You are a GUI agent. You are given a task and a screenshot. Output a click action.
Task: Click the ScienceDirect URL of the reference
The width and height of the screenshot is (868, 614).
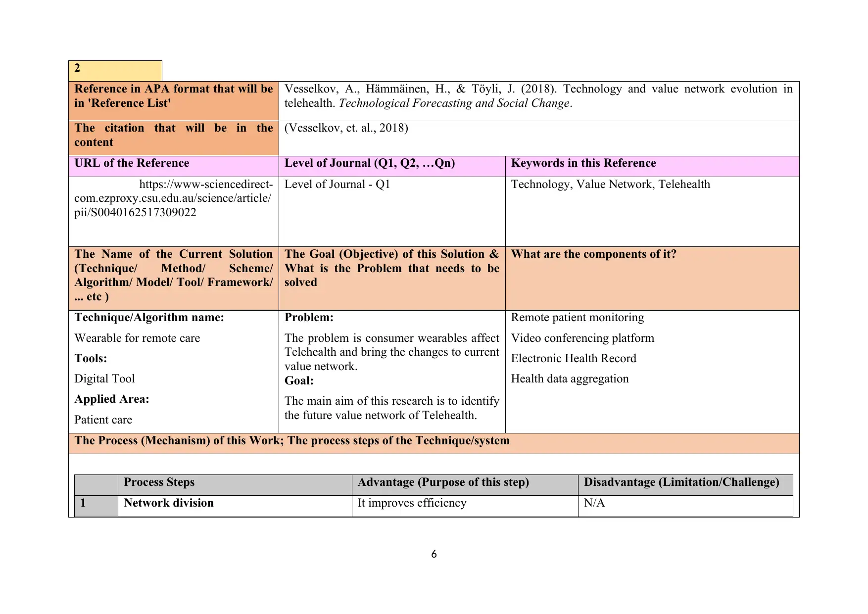pyautogui.click(x=173, y=198)
